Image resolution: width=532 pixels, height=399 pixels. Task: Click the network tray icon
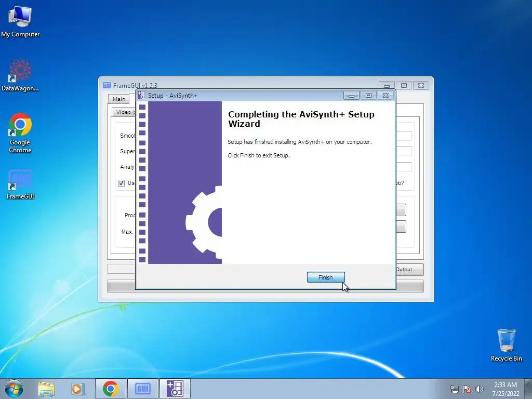click(454, 389)
